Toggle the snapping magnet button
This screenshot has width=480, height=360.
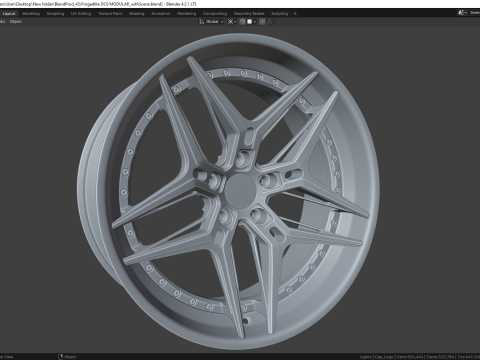[x=243, y=22]
